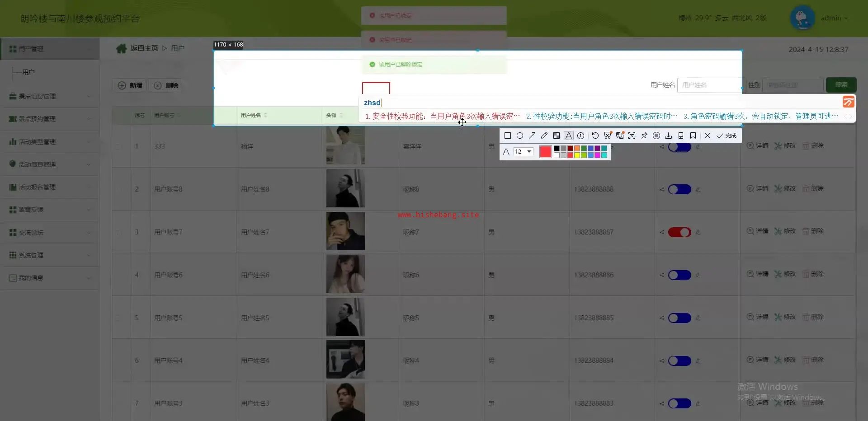Click the 删除 button beside 新增
The height and width of the screenshot is (421, 868).
(166, 85)
